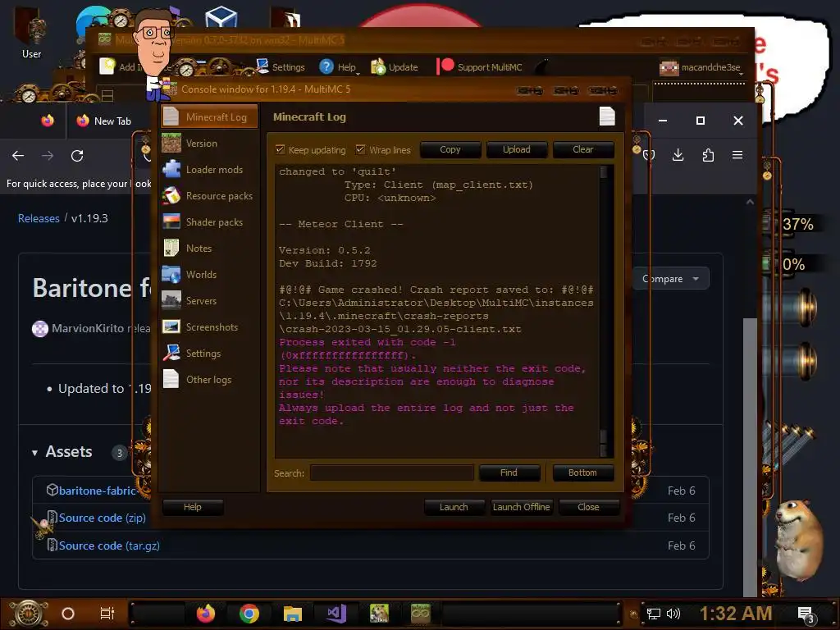Screen dimensions: 840x630
Task: Open Settings in the MultiMC main toolbar
Action: [281, 67]
